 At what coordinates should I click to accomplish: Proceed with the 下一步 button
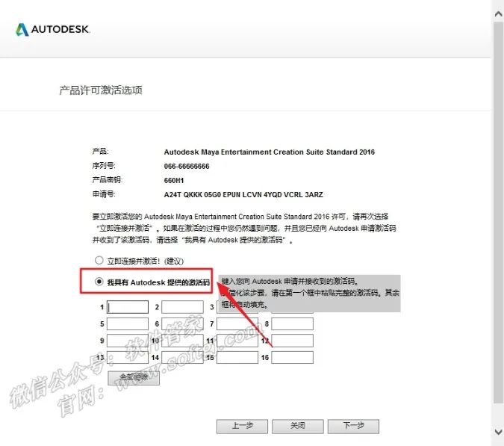tap(354, 427)
